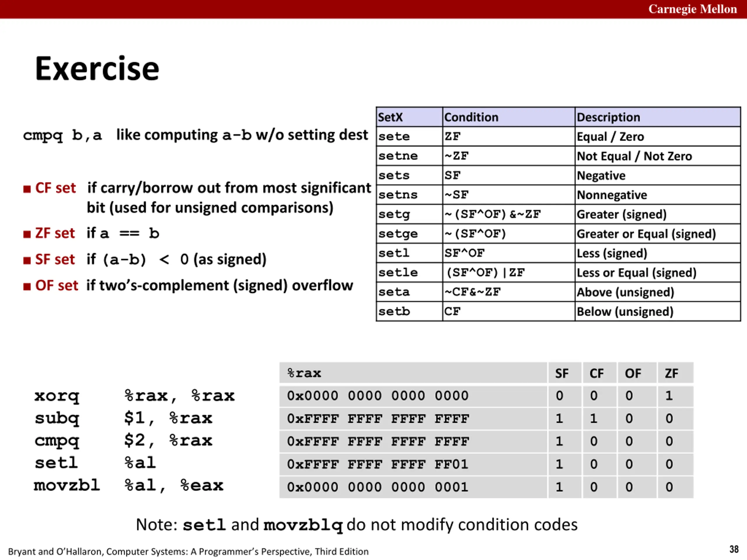
Task: Select the 'setle' table cell
Action: pyautogui.click(x=409, y=272)
